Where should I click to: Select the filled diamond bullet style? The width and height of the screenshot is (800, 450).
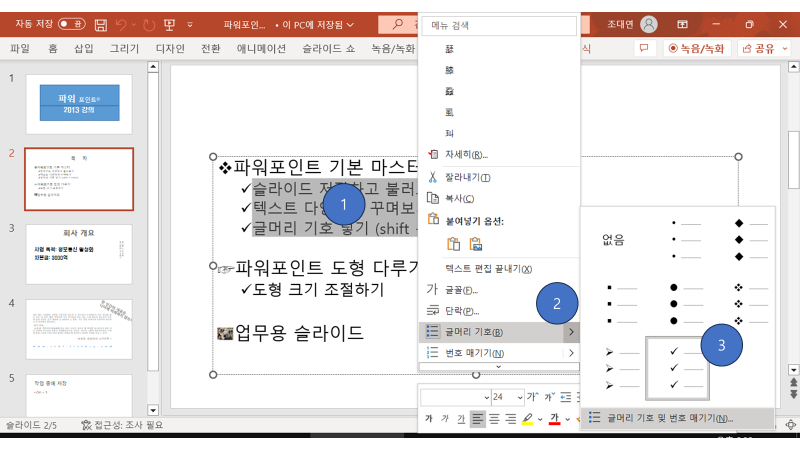[x=742, y=240]
